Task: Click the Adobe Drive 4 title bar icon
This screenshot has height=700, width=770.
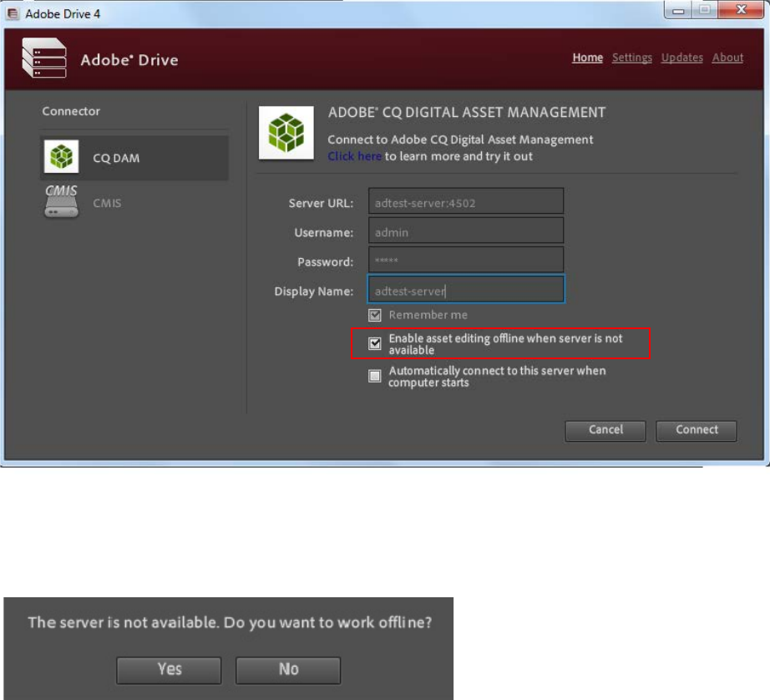Action: tap(13, 13)
